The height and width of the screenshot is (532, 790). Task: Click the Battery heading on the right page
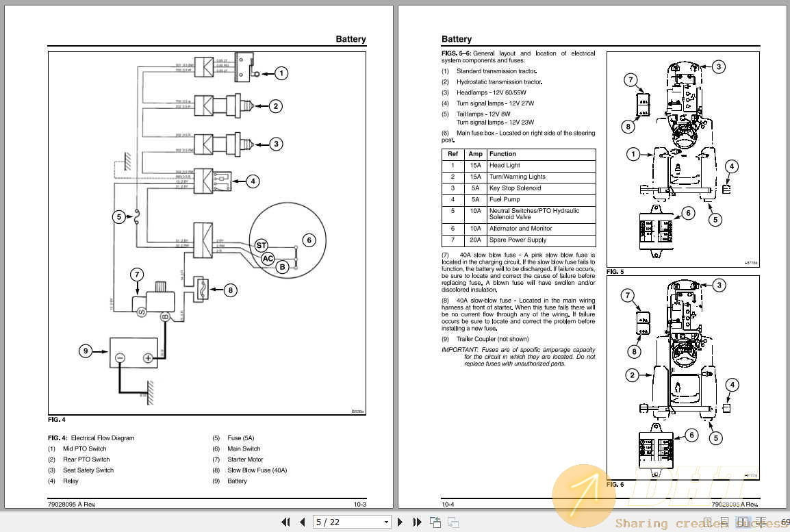(457, 39)
